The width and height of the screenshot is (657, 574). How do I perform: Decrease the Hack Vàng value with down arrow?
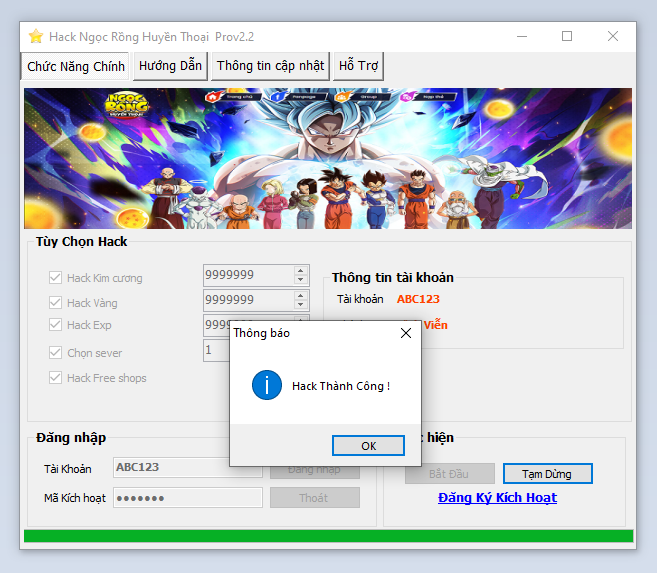tap(300, 305)
